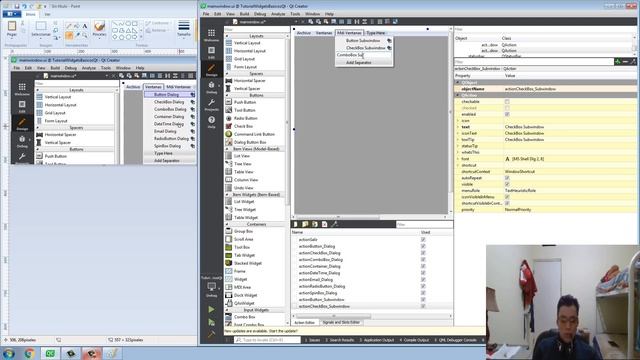
Task: Select Push Button widget in widget box
Action: pos(245,102)
